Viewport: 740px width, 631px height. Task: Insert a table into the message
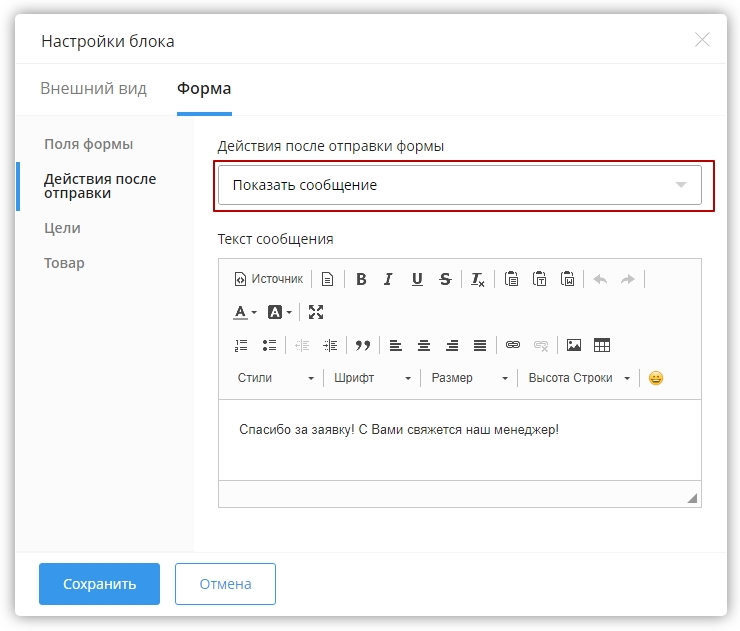point(602,345)
